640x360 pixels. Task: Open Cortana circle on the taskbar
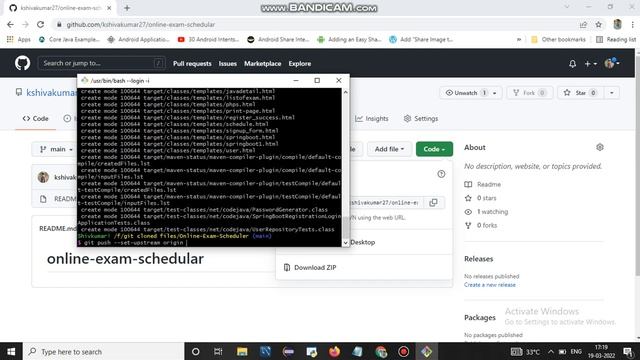click(196, 351)
